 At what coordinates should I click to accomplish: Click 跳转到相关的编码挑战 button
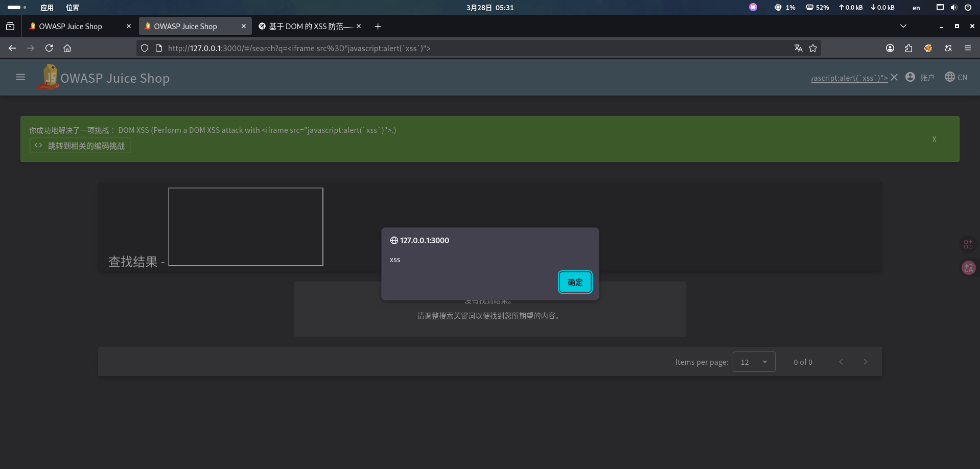80,146
